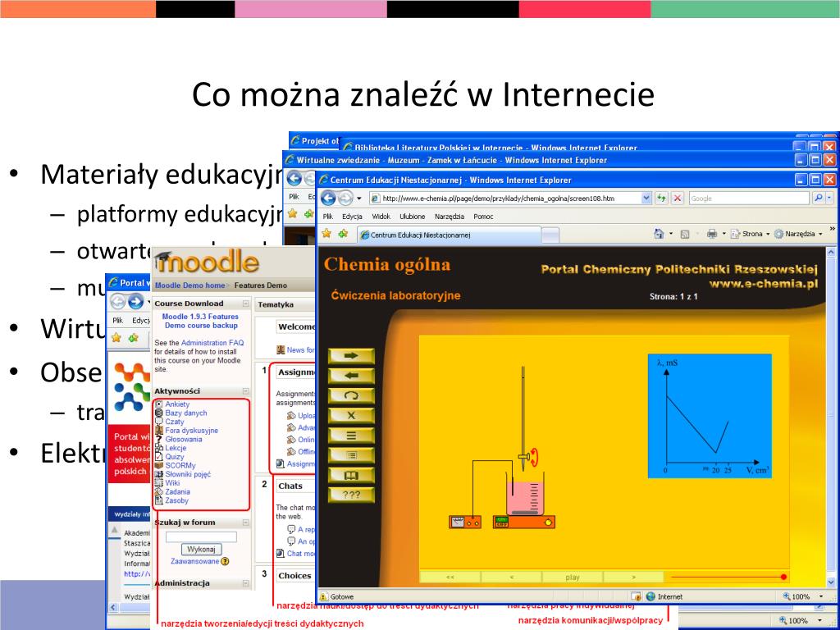
Task: Click the Refresh icon next to the address bar
Action: click(662, 199)
